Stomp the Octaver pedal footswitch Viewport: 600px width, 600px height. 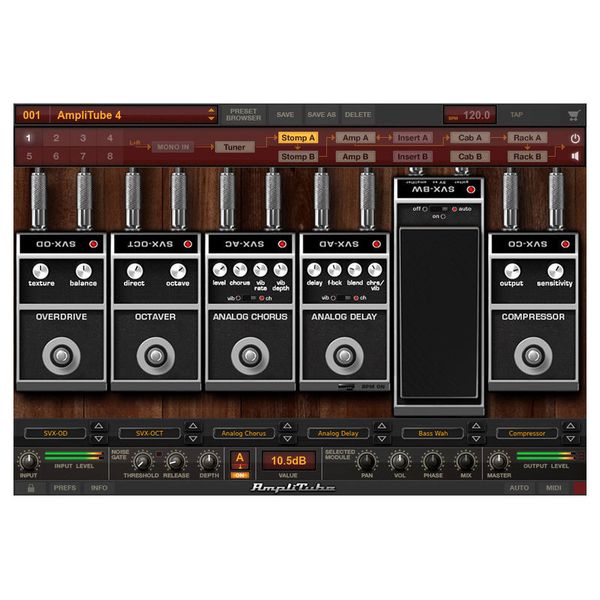(x=156, y=356)
